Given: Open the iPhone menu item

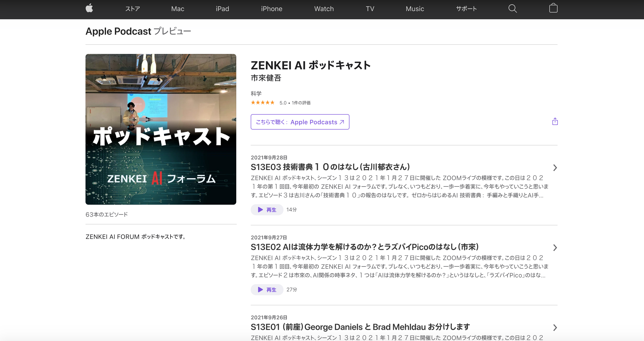Looking at the screenshot, I should (272, 9).
